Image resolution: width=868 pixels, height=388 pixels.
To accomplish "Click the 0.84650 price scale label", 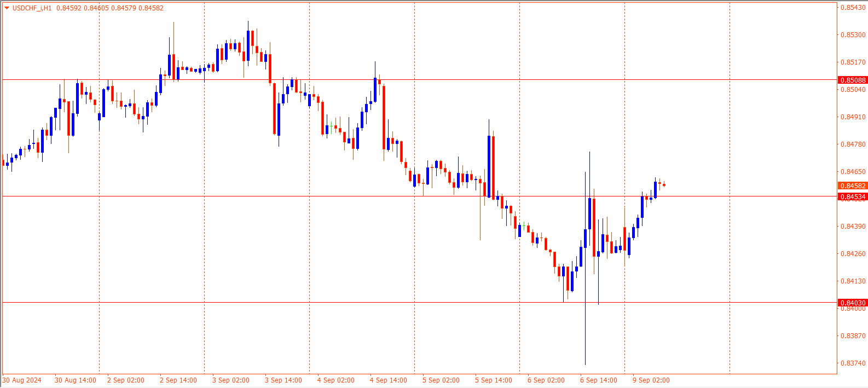I will click(853, 172).
